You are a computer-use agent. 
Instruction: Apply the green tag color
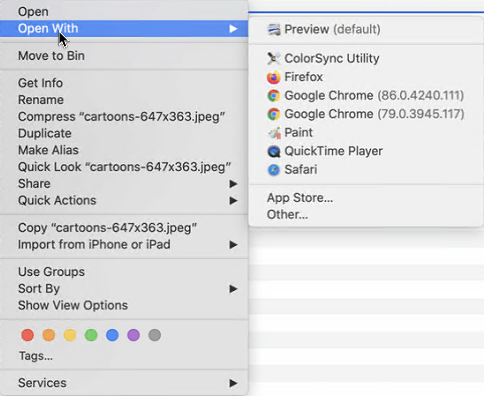click(x=91, y=335)
